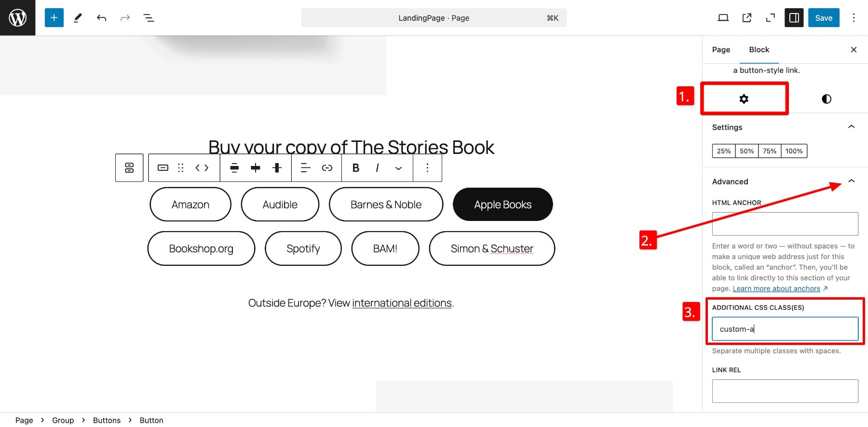Viewport: 868px width, 427px height.
Task: Collapse the Advanced section
Action: (x=851, y=181)
